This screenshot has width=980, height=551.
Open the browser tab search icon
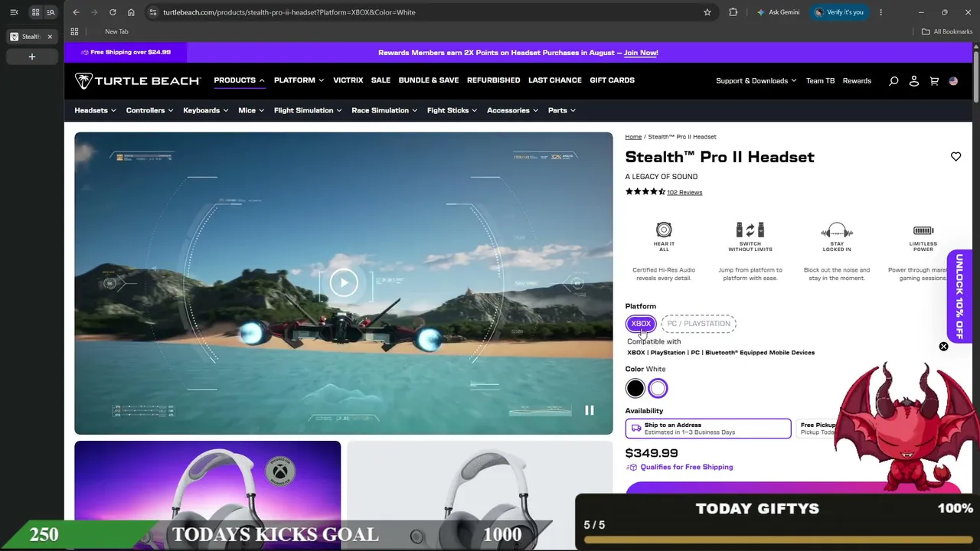click(x=51, y=12)
